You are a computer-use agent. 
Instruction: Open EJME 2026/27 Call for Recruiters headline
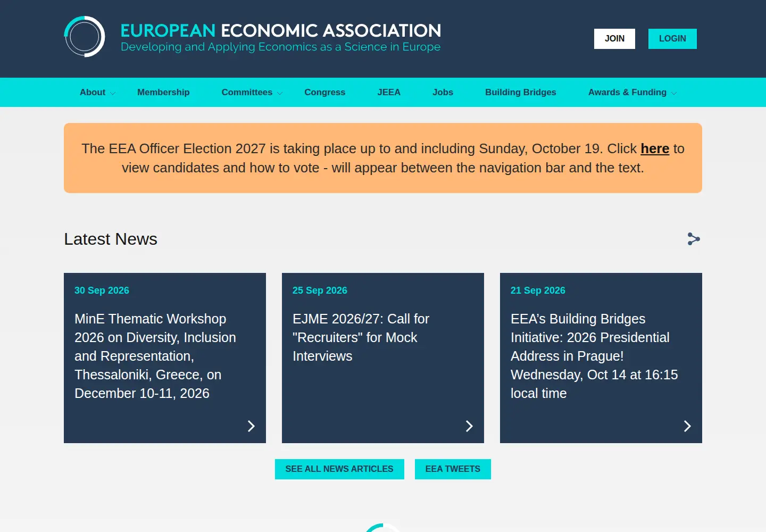coord(361,337)
